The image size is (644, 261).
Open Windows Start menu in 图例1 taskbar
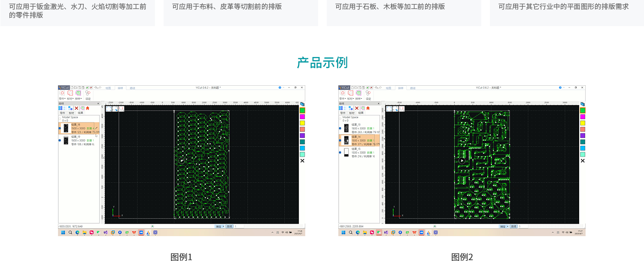[x=63, y=232]
